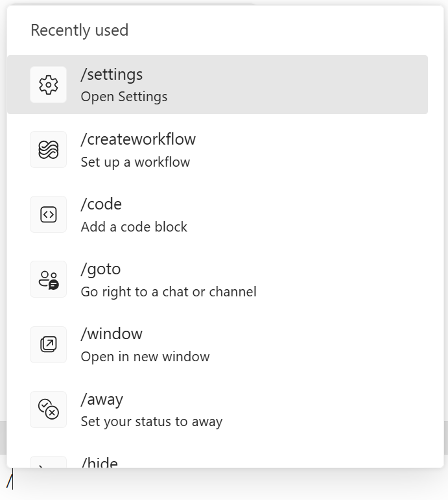Run the /away command
This screenshot has height=500, width=448.
pyautogui.click(x=102, y=399)
